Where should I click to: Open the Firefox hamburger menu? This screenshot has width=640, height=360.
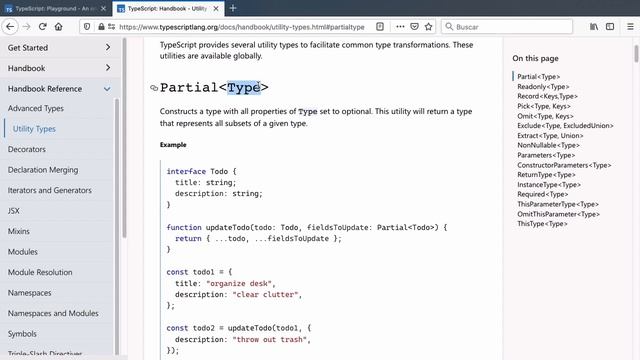[630, 27]
